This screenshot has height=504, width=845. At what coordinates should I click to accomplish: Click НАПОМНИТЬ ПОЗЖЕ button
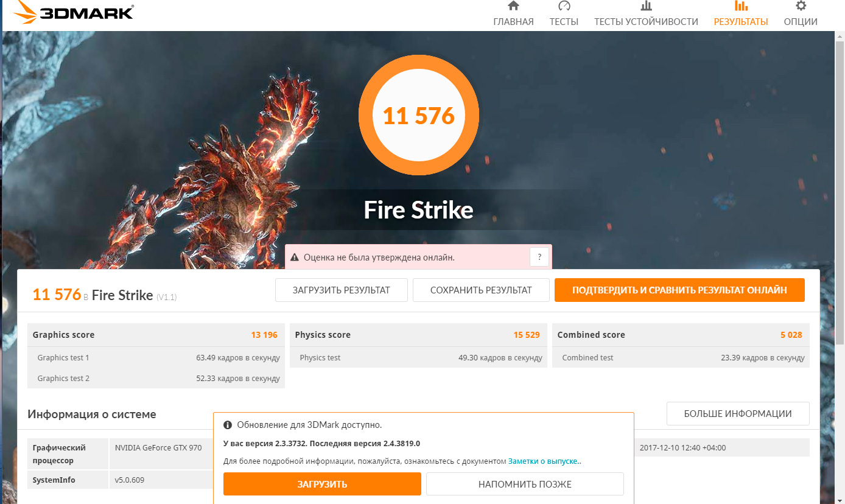click(x=525, y=484)
